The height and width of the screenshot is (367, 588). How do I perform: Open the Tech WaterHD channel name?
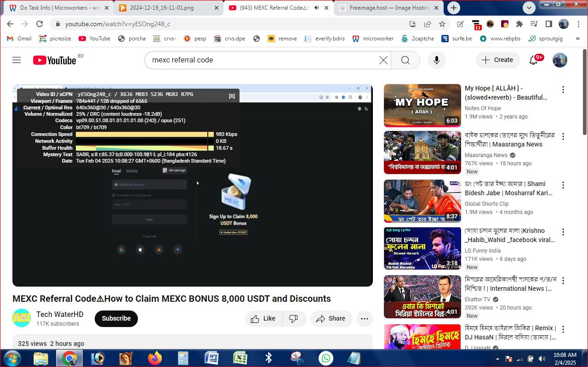(x=60, y=314)
